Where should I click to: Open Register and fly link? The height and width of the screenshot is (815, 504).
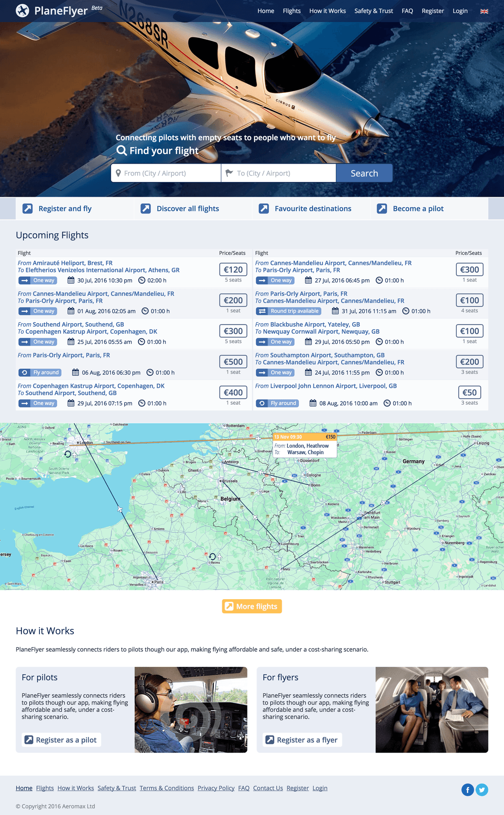pos(65,209)
